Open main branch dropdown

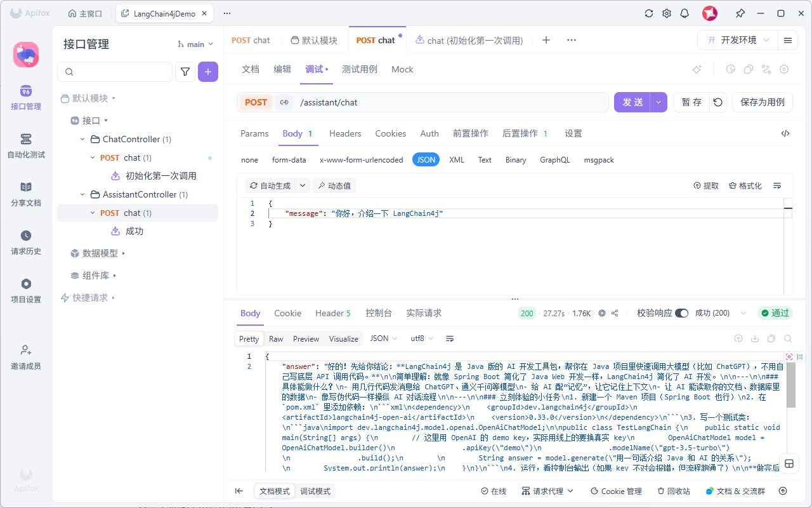click(x=195, y=44)
